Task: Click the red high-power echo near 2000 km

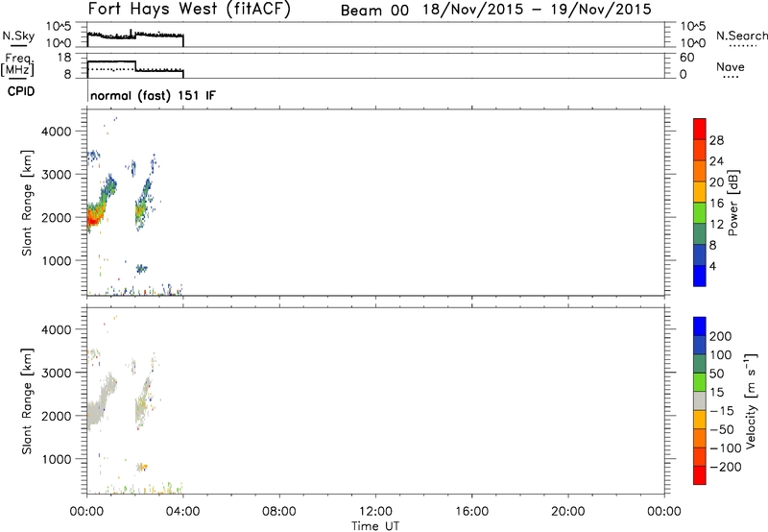Action: point(93,219)
